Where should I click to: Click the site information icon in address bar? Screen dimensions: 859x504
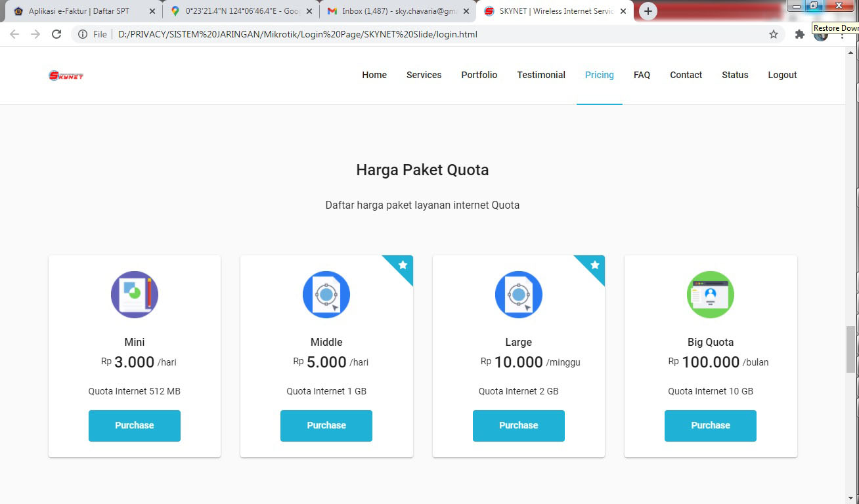pyautogui.click(x=83, y=34)
